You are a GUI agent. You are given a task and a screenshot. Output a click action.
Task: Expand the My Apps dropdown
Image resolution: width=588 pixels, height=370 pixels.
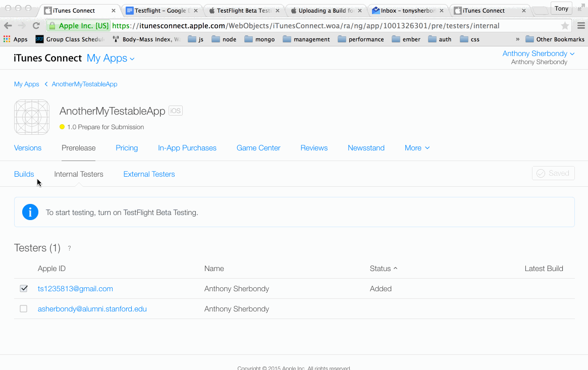pos(111,58)
